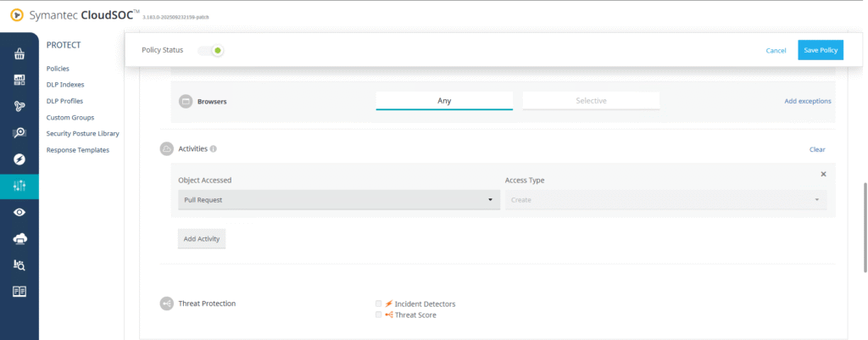The width and height of the screenshot is (868, 340).
Task: Select the Protect sliders icon in sidebar
Action: (x=19, y=186)
